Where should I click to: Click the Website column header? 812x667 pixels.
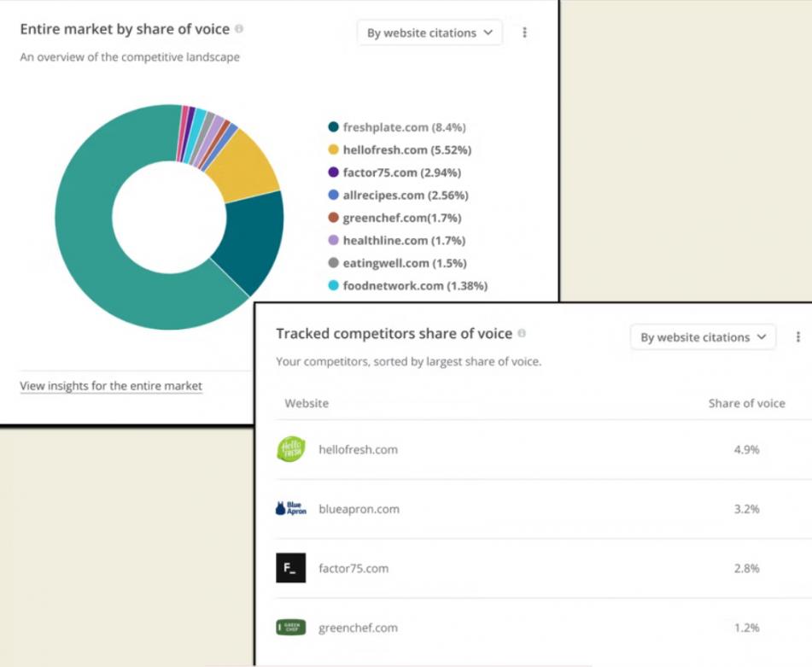click(x=307, y=403)
